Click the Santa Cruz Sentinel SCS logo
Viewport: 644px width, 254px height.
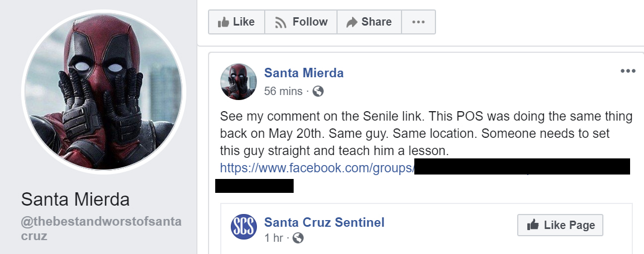pyautogui.click(x=243, y=227)
